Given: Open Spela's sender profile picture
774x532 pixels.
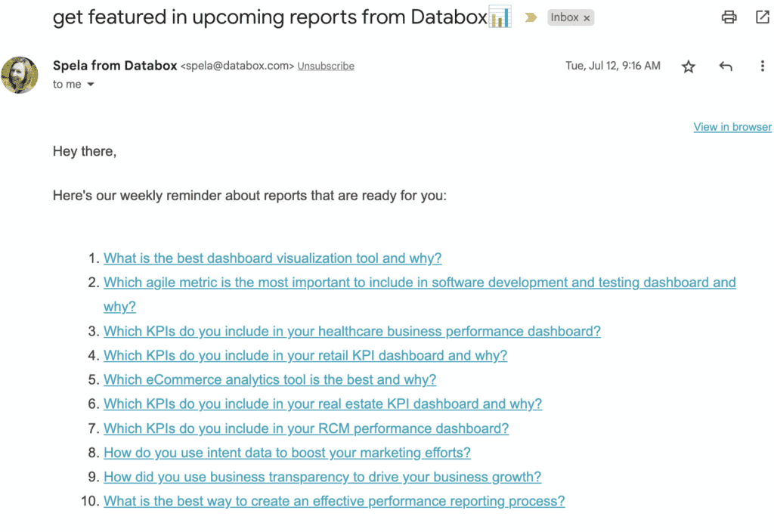Looking at the screenshot, I should [20, 75].
